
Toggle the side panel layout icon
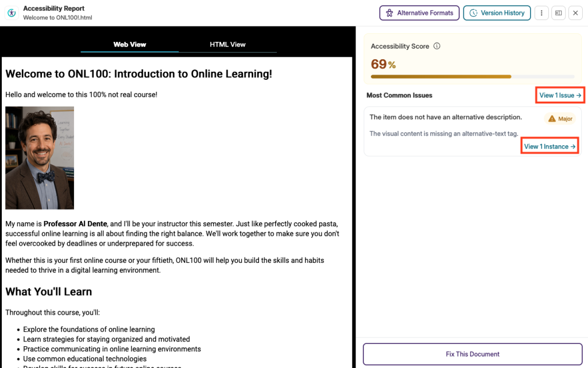point(558,13)
